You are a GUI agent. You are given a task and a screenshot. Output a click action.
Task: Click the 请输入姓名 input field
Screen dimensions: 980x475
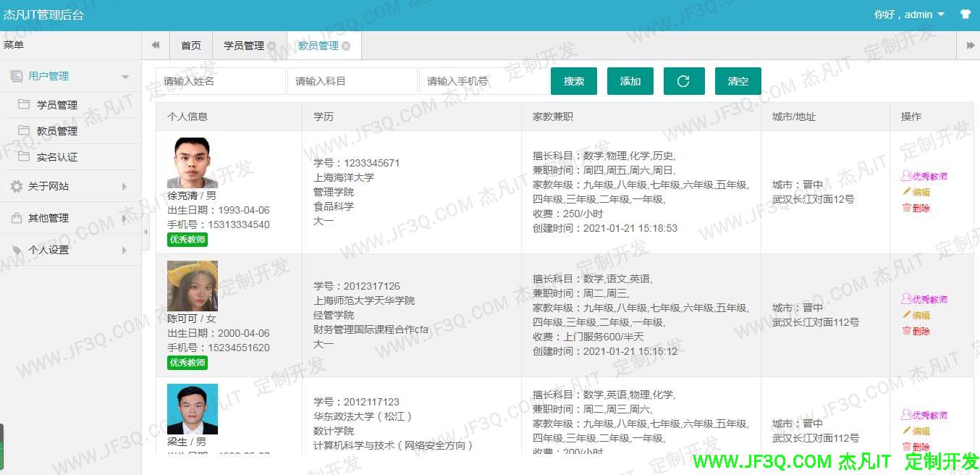coord(221,81)
